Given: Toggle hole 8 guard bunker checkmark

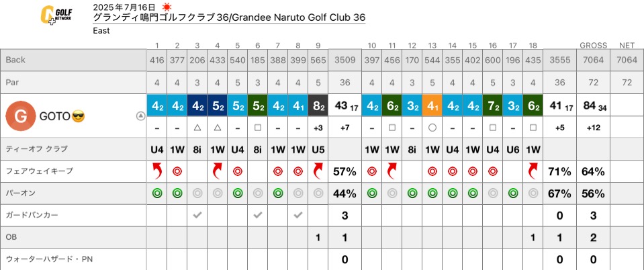Looking at the screenshot, I should (x=297, y=215).
